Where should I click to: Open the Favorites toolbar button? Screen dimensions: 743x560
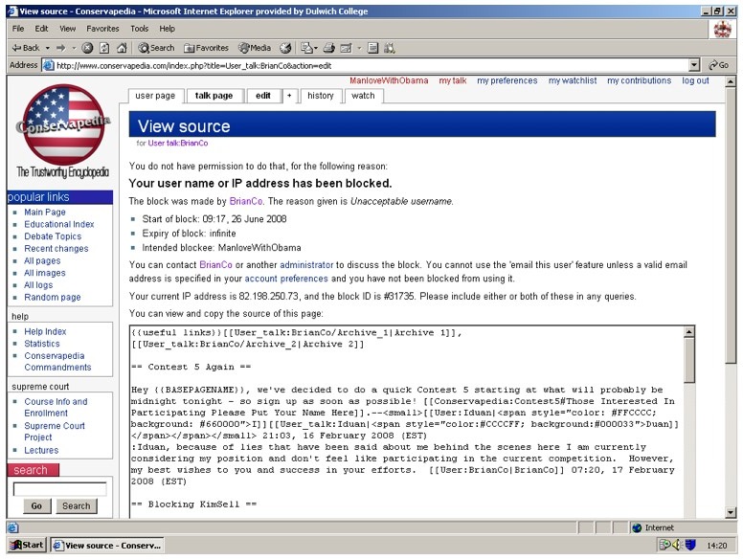tap(206, 48)
